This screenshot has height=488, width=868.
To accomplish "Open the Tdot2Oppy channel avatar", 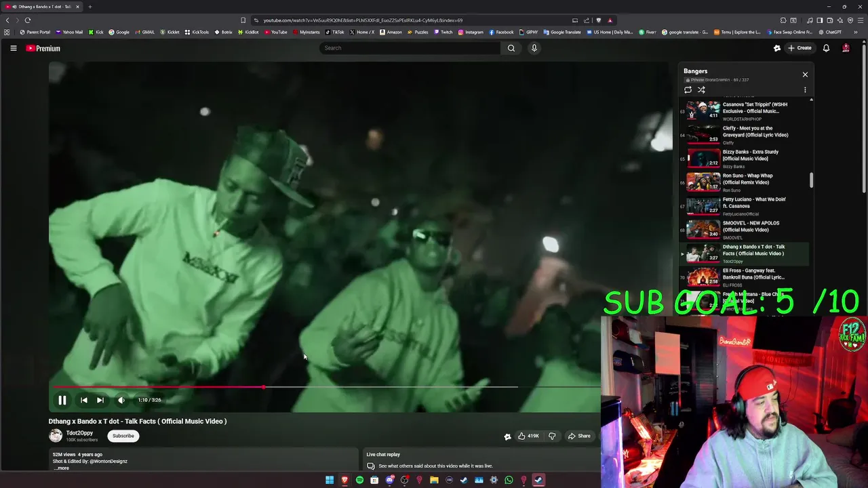I will (56, 436).
